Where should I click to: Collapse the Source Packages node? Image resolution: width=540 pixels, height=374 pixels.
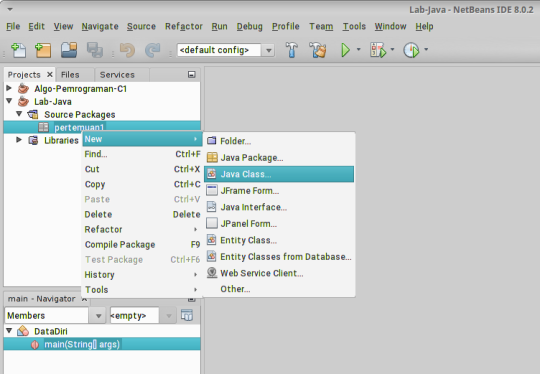[19, 114]
